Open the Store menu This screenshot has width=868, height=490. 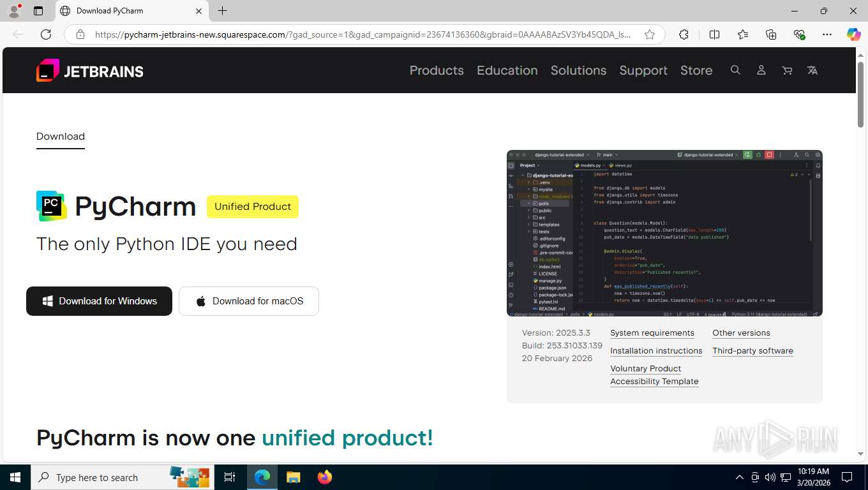[x=696, y=70]
